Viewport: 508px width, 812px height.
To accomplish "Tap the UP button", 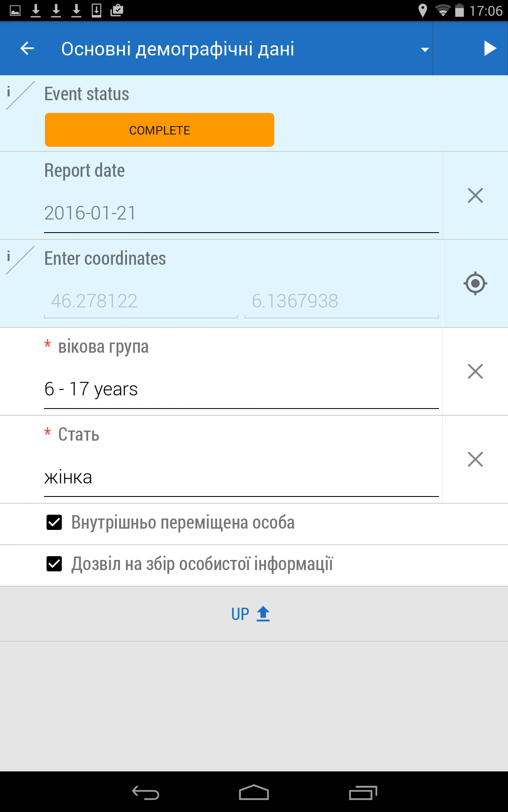I will coord(251,614).
